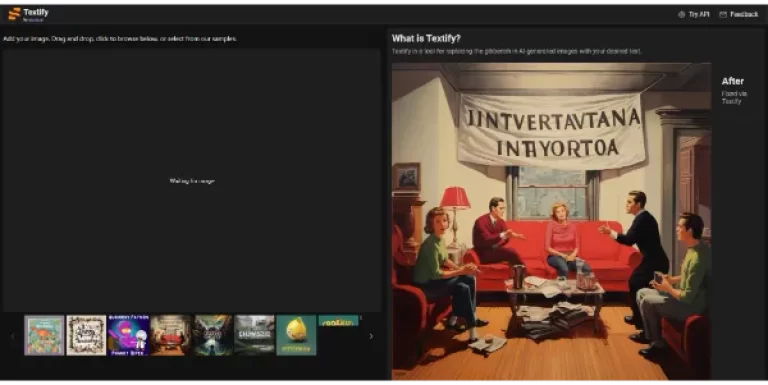Open the Try API link
The image size is (768, 385).
693,15
